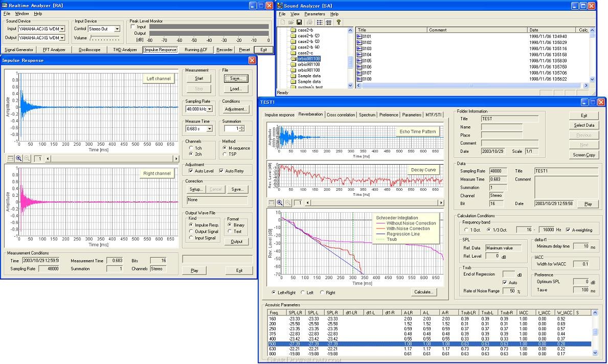This screenshot has height=364, width=608.
Task: Click folder icon of case2-b (4)
Action: [293, 48]
